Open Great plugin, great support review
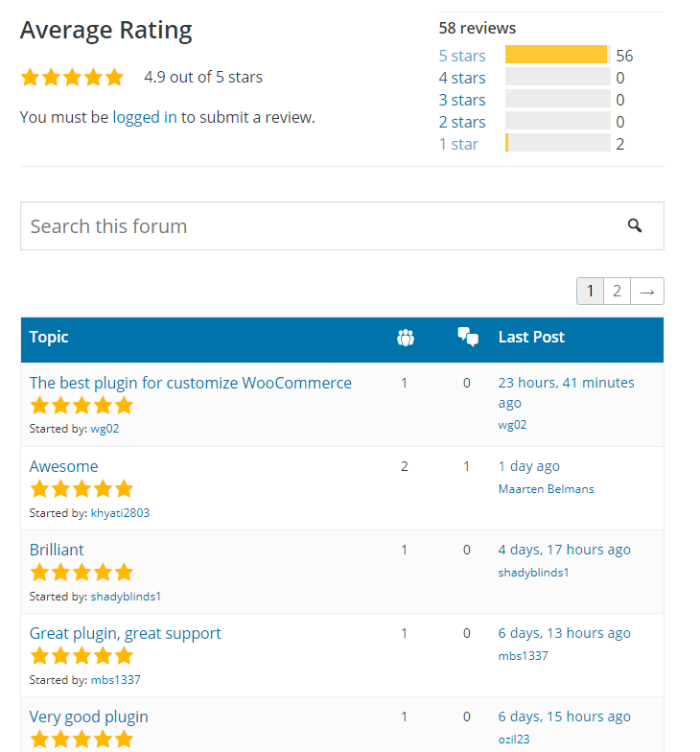Screen dimensions: 700x752 point(125,633)
